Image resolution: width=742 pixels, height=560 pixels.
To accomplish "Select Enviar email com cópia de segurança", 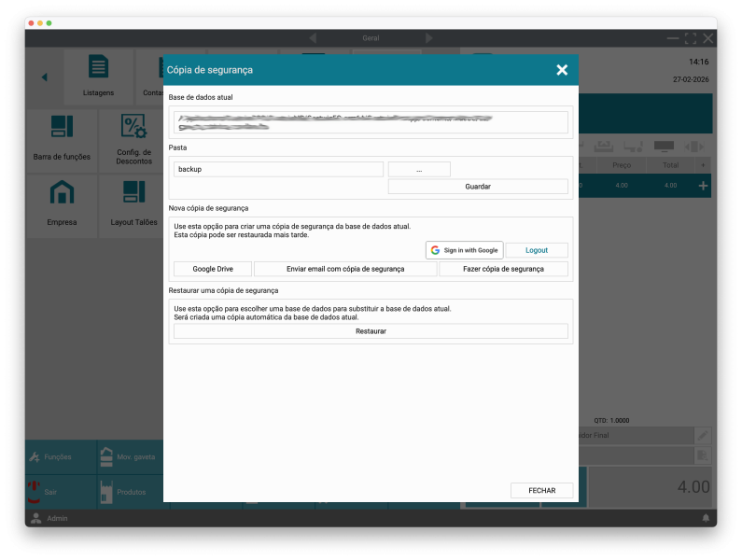I will (x=345, y=269).
